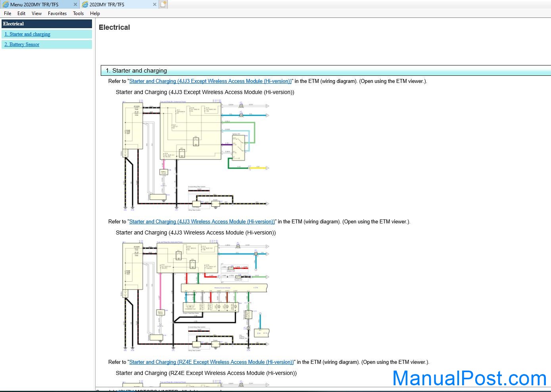Close the second 2020MY TFR/TFS tab
This screenshot has height=392, width=551.
[155, 4]
